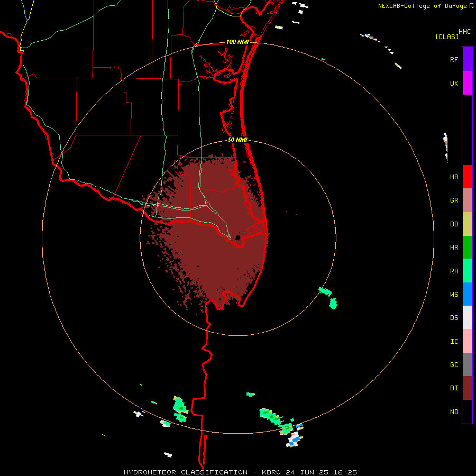Click the 50 NMI range ring label
476x476 pixels.
point(237,140)
